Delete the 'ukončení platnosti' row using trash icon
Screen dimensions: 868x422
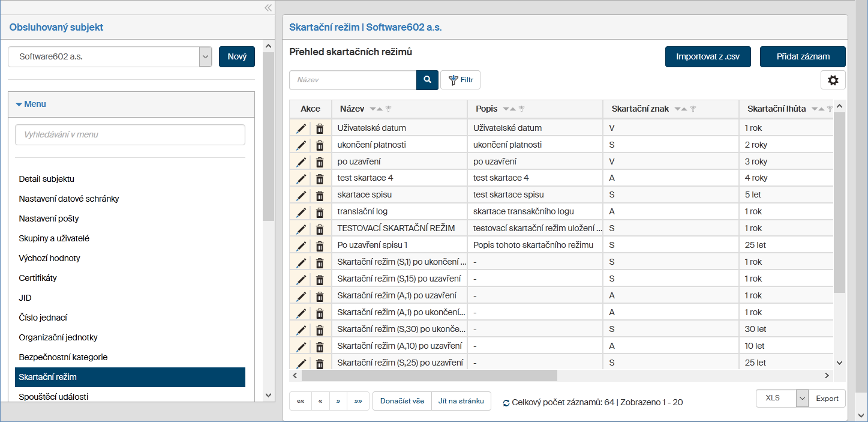click(x=320, y=145)
